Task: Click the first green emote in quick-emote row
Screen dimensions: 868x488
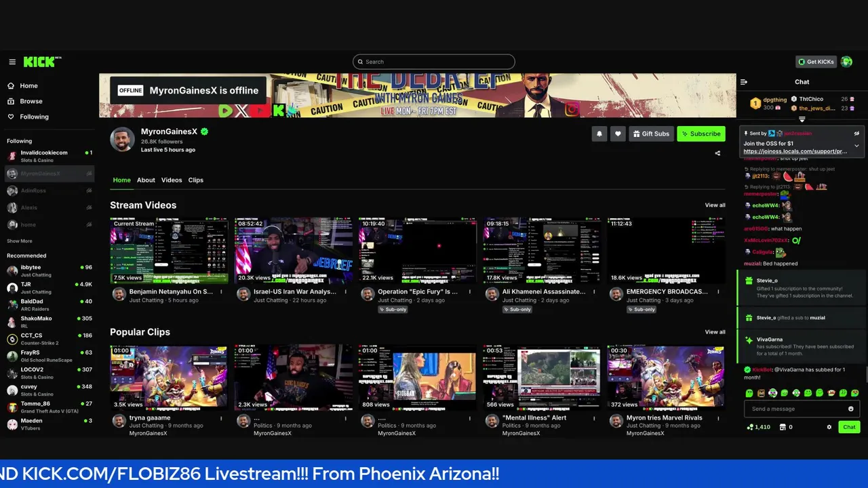Action: click(749, 393)
